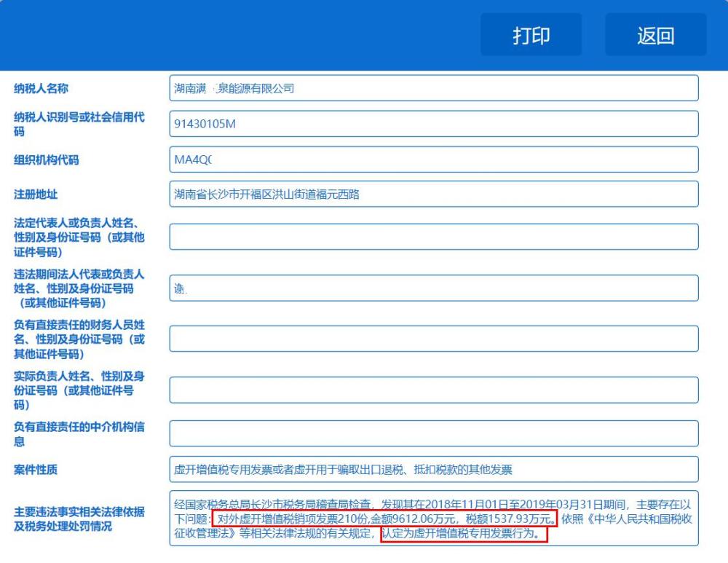Select the 法定代表人 information input field

click(x=432, y=236)
